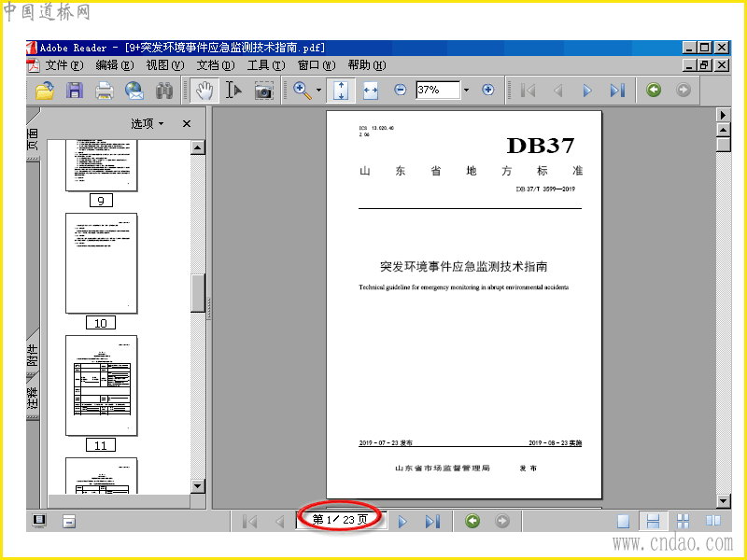Go to first page in status bar
The height and width of the screenshot is (560, 747).
249,522
